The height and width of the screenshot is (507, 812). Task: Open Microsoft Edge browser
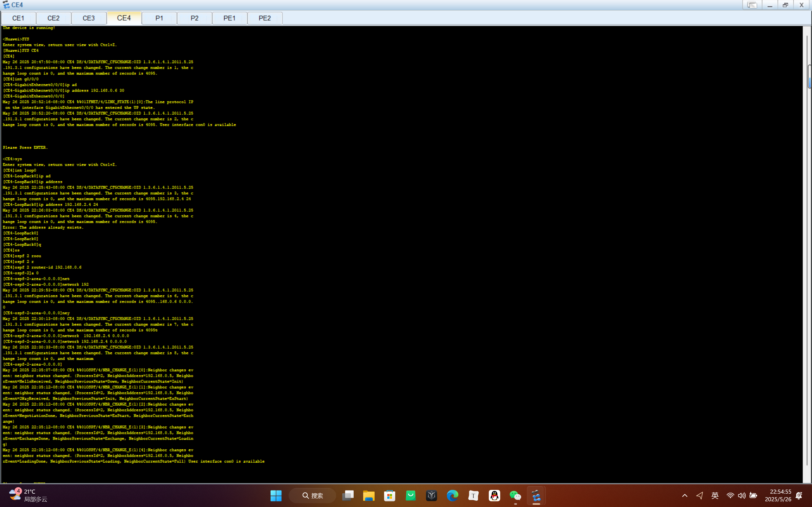coord(452,496)
